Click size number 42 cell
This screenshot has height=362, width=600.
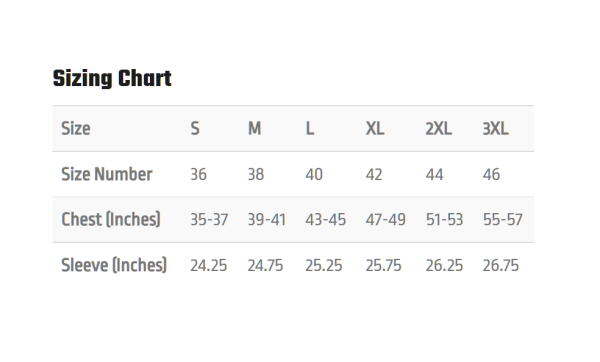click(x=374, y=174)
